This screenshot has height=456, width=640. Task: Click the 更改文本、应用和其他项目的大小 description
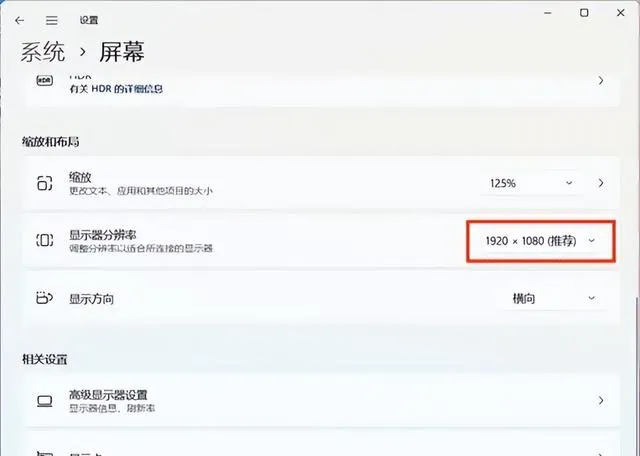[141, 191]
